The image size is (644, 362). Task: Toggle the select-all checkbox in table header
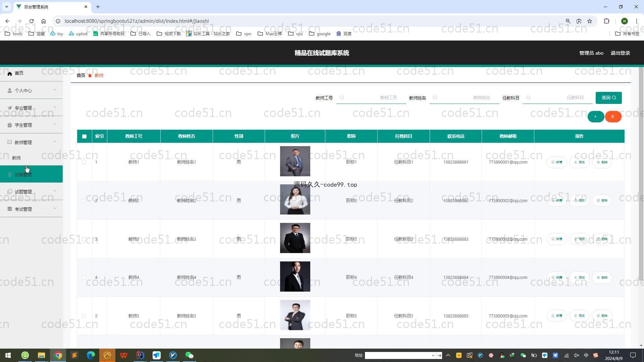coord(84,136)
